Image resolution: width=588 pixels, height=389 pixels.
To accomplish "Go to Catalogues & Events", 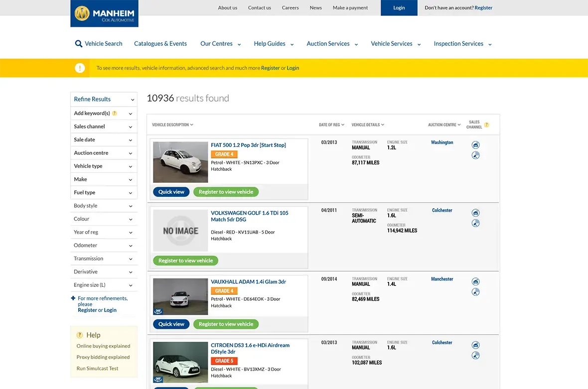I will (160, 44).
